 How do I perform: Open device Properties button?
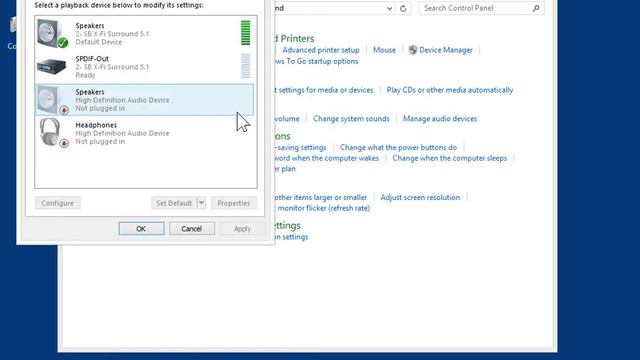pos(233,203)
